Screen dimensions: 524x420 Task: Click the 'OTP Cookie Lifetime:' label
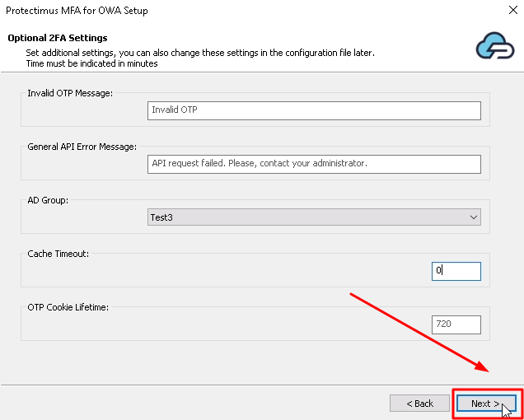pyautogui.click(x=68, y=307)
